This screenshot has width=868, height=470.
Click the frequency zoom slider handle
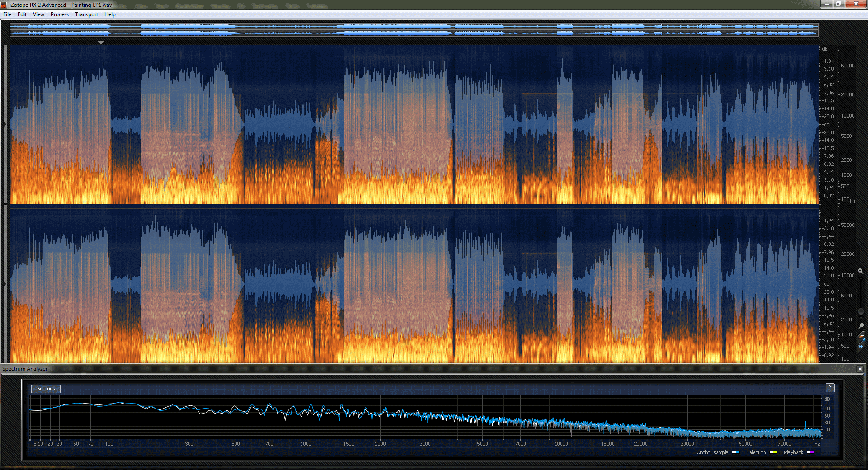pyautogui.click(x=861, y=312)
